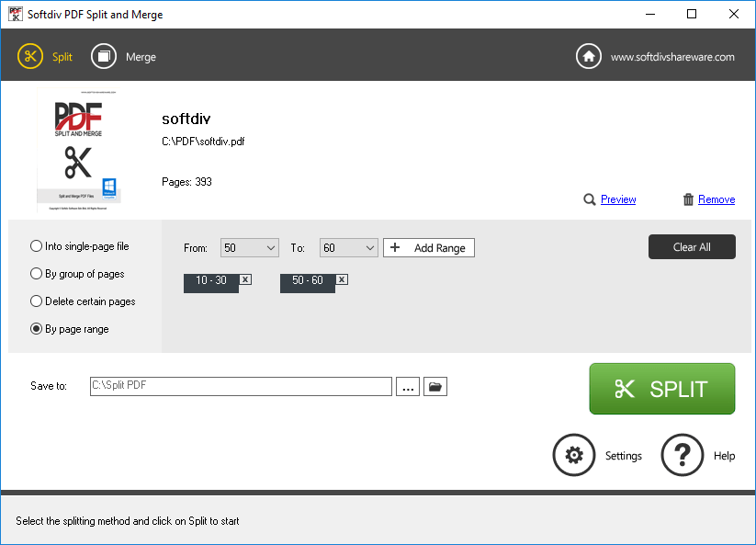Select Delete certain pages option
Viewport: 756px width, 545px height.
click(37, 301)
